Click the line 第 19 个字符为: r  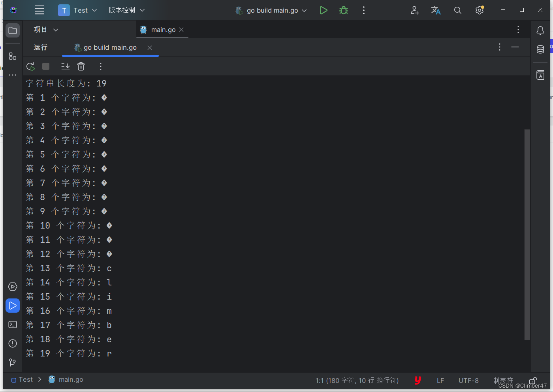pyautogui.click(x=69, y=354)
